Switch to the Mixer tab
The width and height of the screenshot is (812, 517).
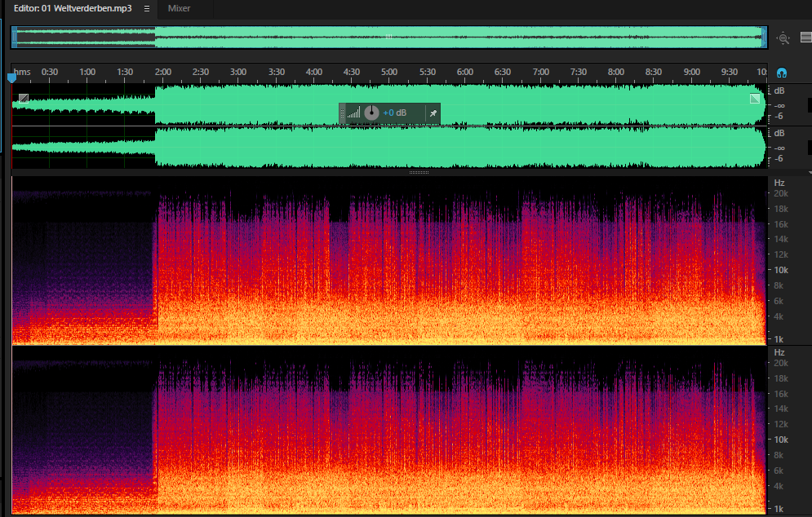tap(179, 8)
